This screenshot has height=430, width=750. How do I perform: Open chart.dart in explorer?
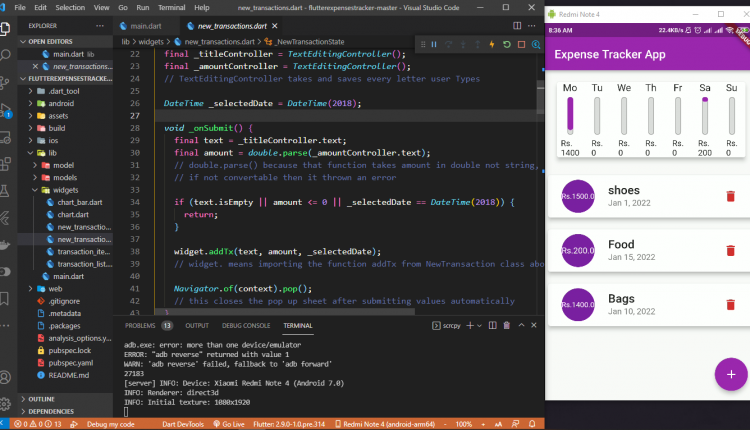point(73,215)
